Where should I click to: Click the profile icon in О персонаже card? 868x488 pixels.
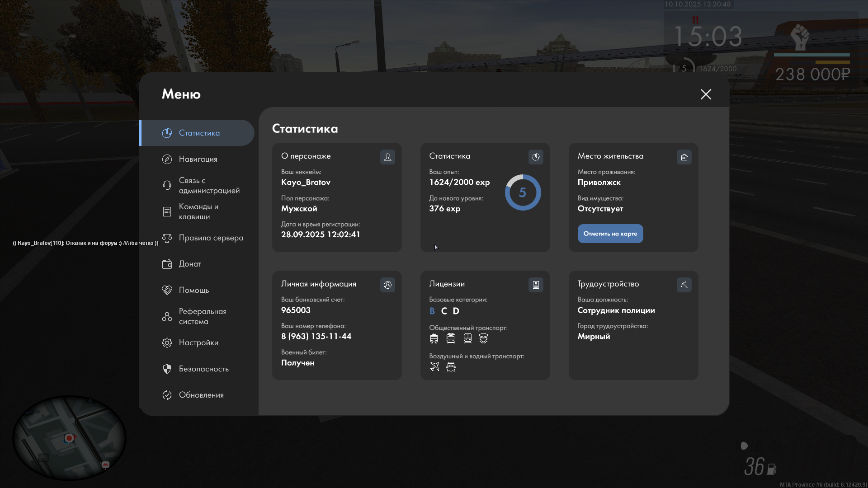point(387,157)
